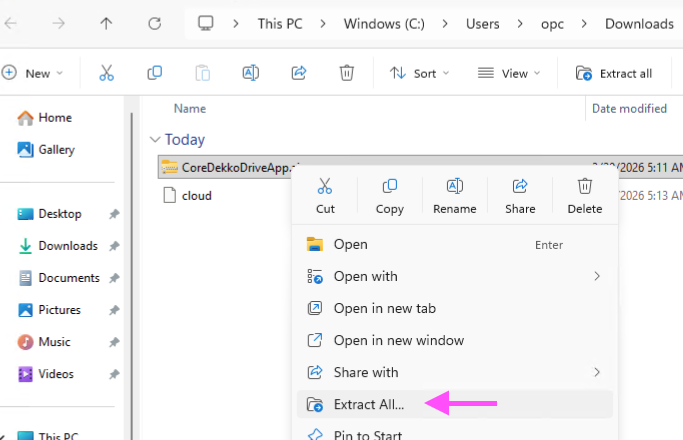The height and width of the screenshot is (440, 683).
Task: Expand chevron after Windows (C:) breadcrumb
Action: click(x=445, y=24)
